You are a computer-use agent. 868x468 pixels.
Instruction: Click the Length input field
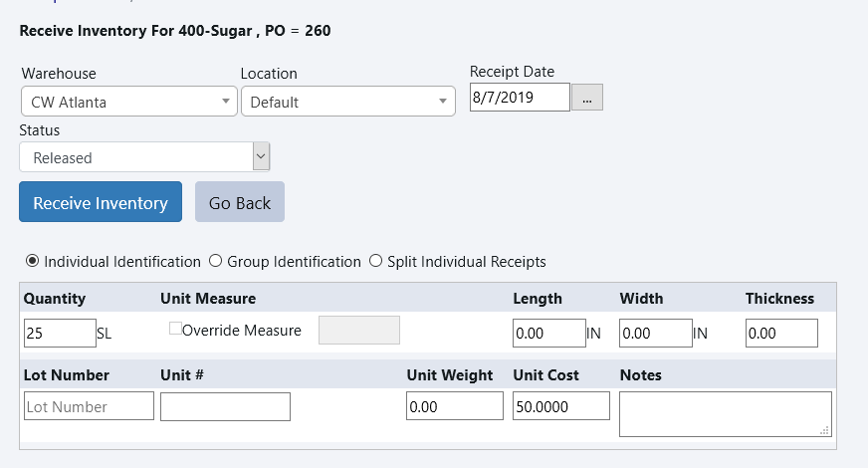coord(548,334)
